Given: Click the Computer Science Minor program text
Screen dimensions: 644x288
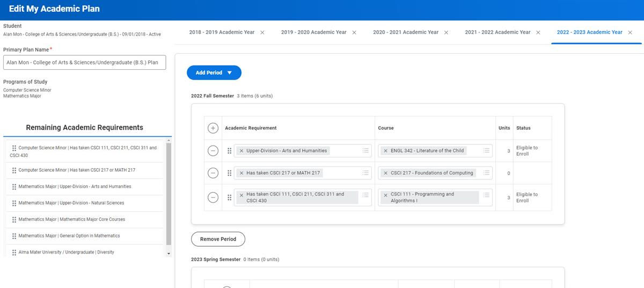Looking at the screenshot, I should [x=27, y=90].
